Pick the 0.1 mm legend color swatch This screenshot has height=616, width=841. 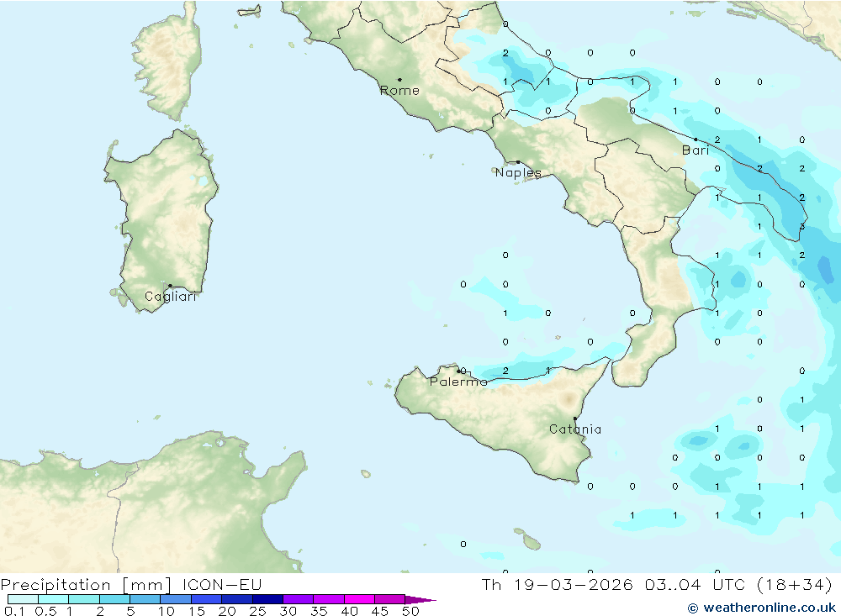click(23, 599)
